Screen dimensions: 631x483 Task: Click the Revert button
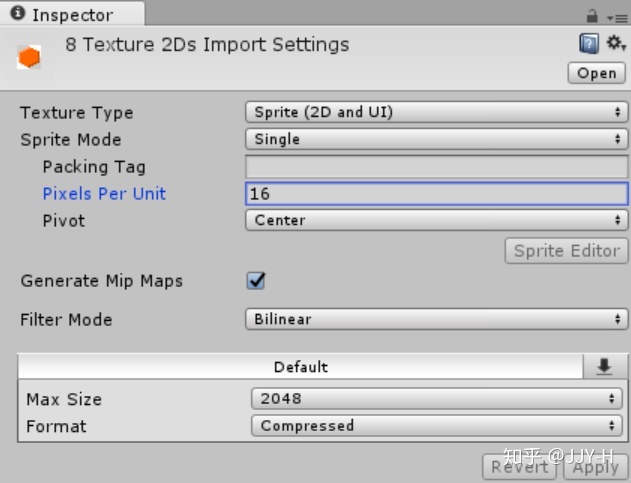[519, 467]
